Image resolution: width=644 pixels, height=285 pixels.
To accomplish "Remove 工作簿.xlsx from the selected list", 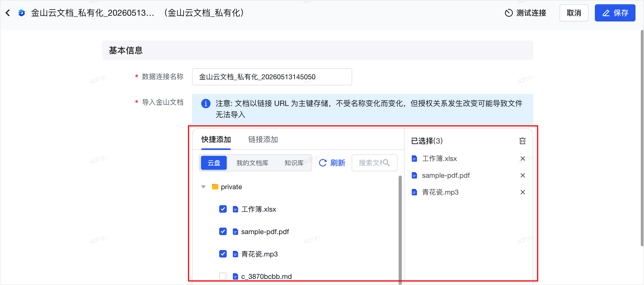I will (523, 159).
